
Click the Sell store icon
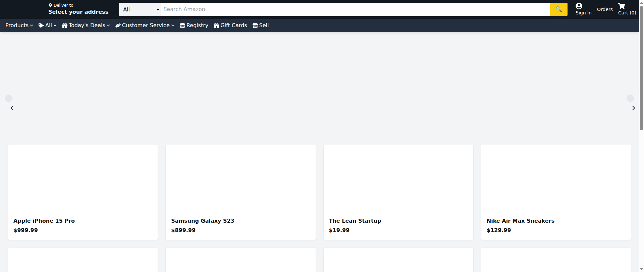[255, 25]
